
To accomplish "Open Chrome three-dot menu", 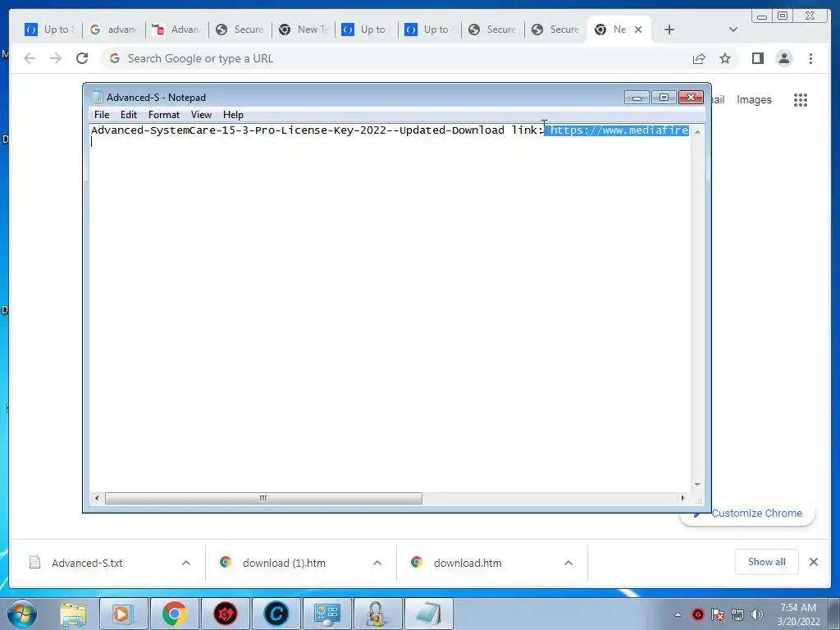I will tap(810, 58).
